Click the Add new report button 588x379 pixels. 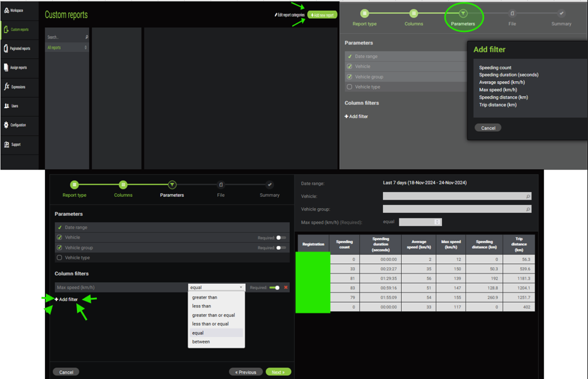pos(322,15)
